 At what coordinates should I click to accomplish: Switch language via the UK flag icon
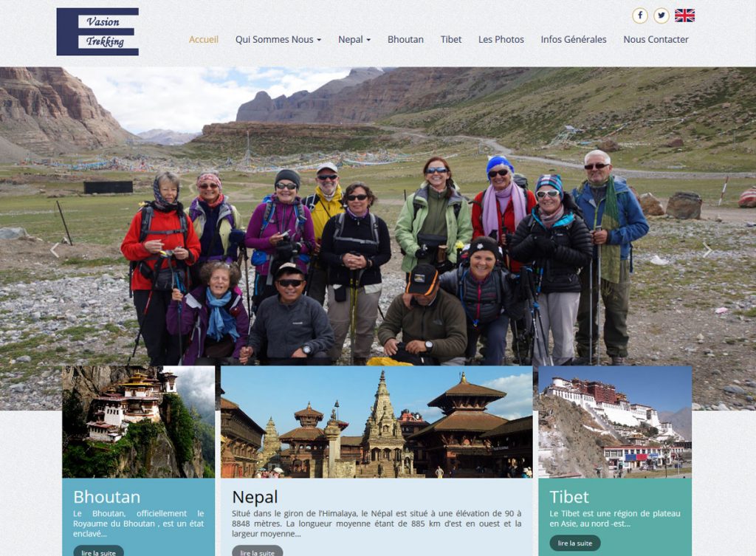(684, 16)
